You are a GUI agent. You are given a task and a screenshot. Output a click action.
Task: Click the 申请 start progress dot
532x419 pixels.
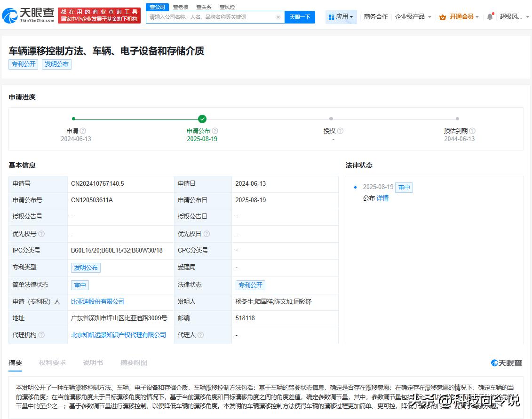pos(74,119)
